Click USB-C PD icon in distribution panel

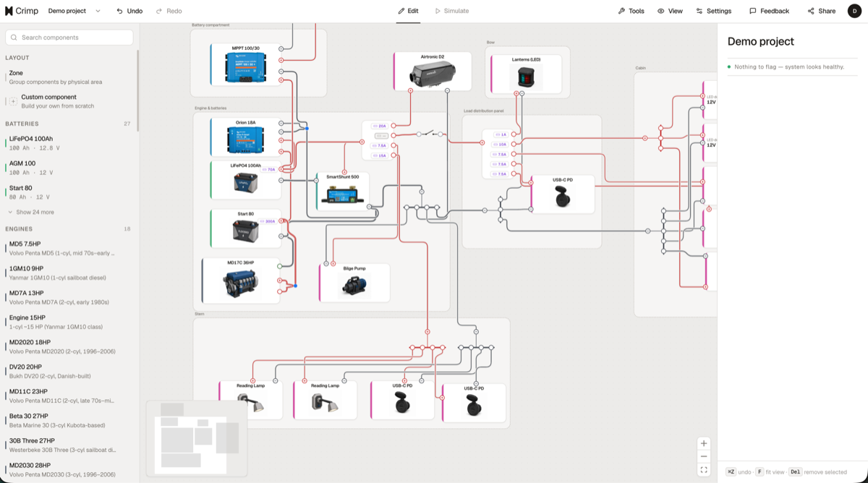click(x=562, y=197)
